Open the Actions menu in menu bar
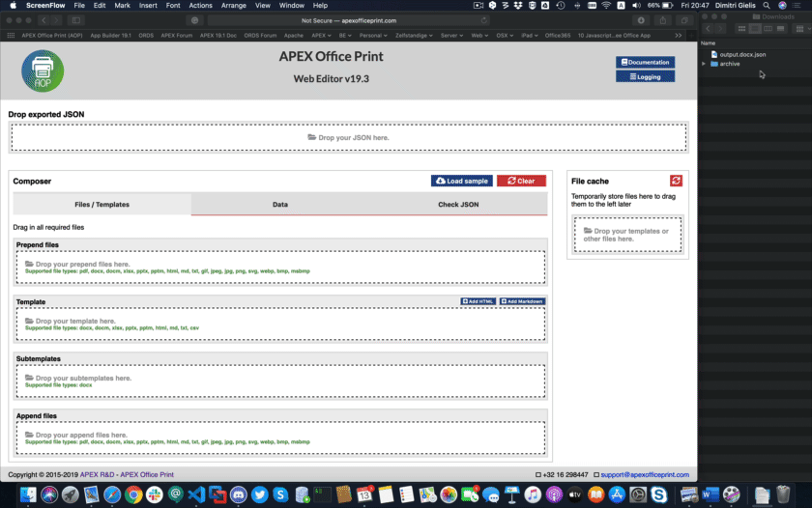812x508 pixels. point(200,5)
